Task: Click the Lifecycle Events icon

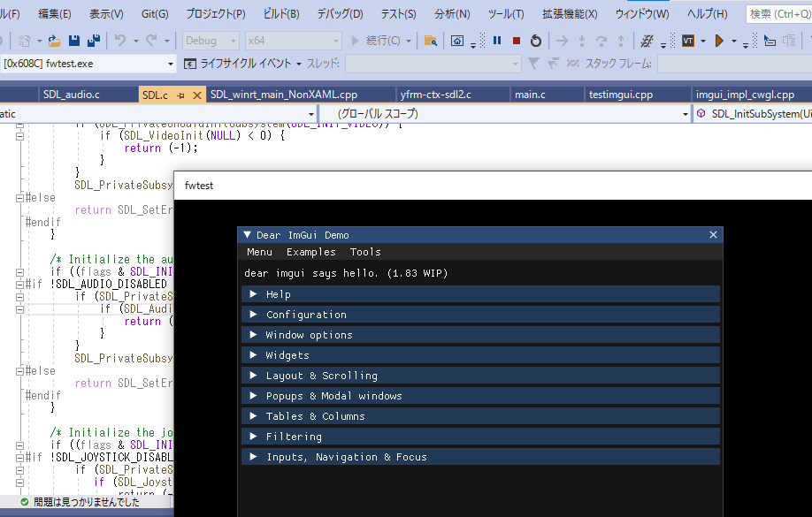Action: (190, 64)
